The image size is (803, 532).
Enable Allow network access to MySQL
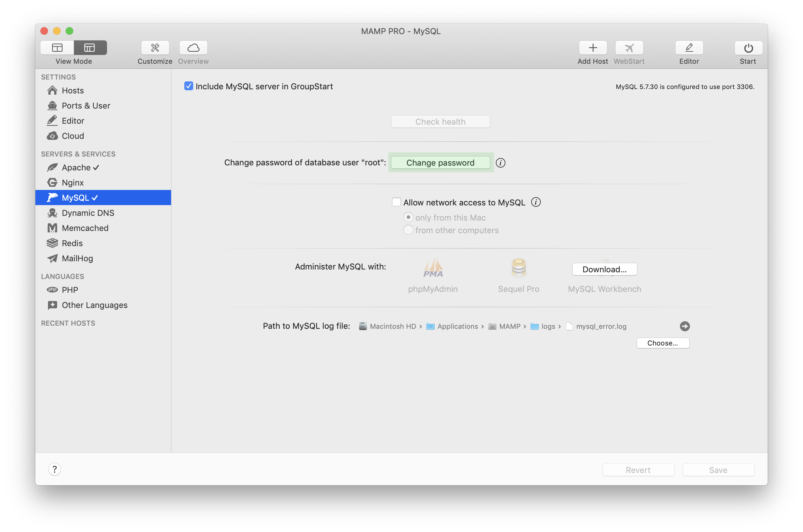point(396,202)
